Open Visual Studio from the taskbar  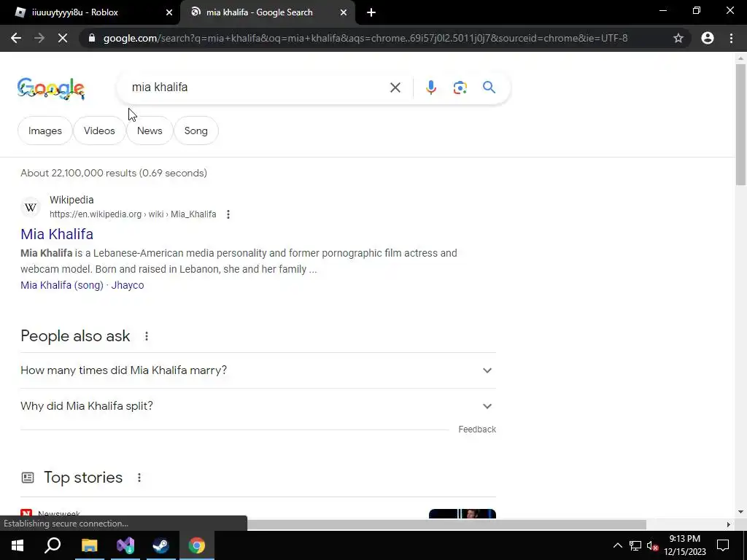[x=125, y=545]
